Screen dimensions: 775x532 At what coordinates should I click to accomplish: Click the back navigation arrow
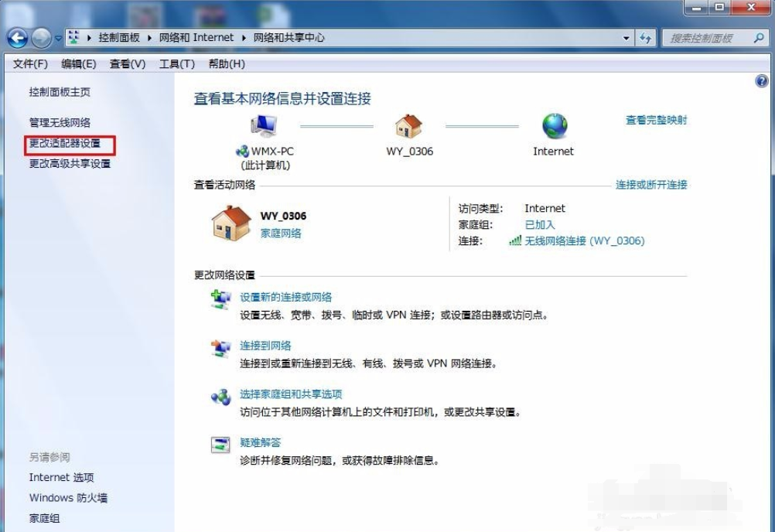point(17,37)
